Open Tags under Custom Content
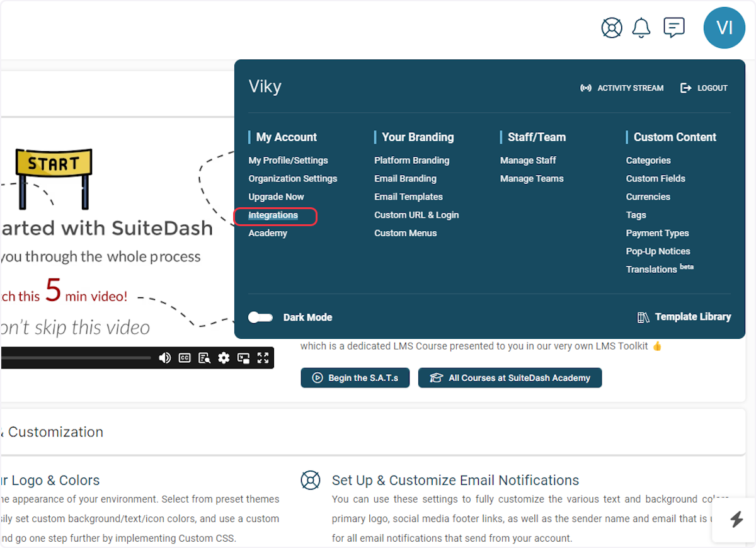This screenshot has width=756, height=548. 636,215
